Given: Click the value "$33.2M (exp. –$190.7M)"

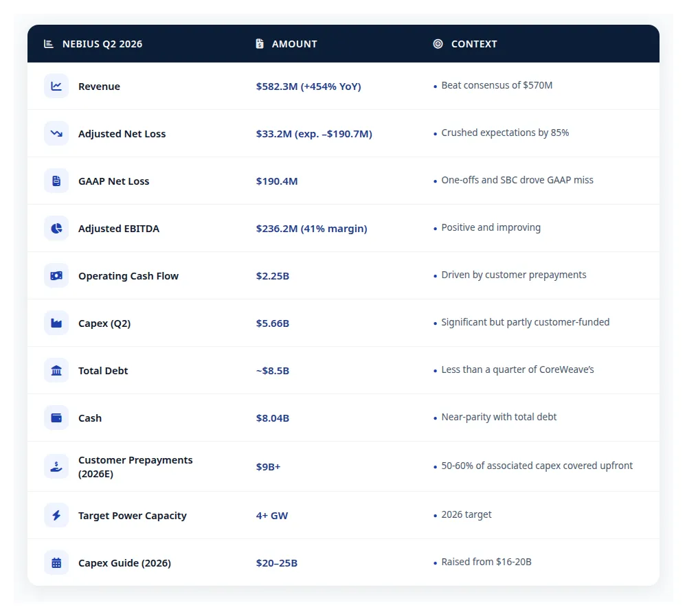Looking at the screenshot, I should click(314, 134).
